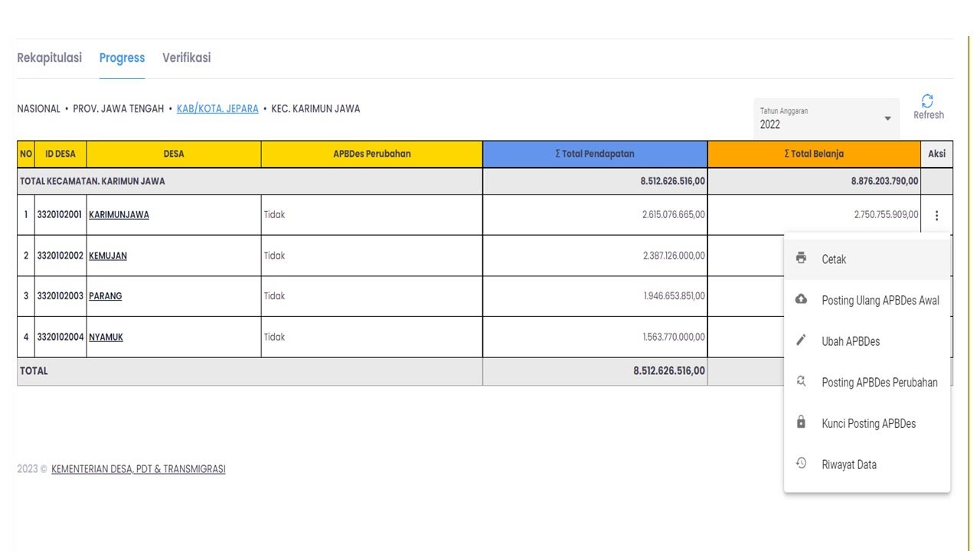This screenshot has width=980, height=551.
Task: Select Posting Ulang APBDes Awal menu entry
Action: tap(867, 300)
